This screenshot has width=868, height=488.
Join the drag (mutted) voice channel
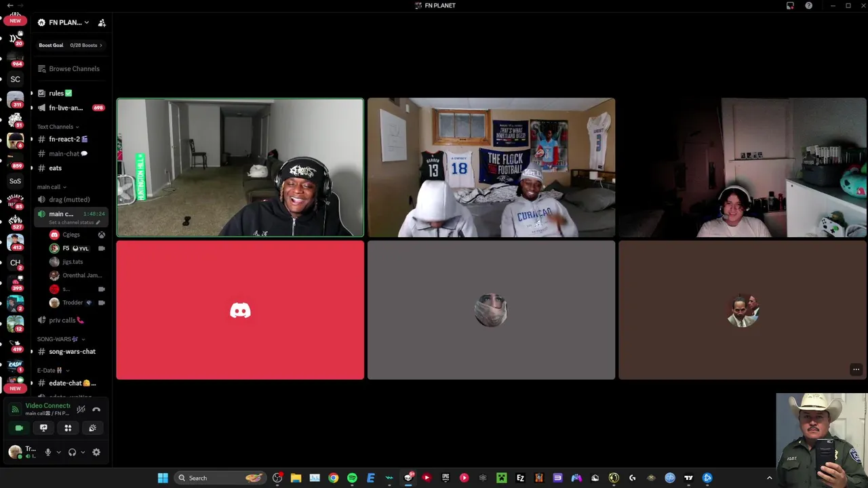(71, 199)
